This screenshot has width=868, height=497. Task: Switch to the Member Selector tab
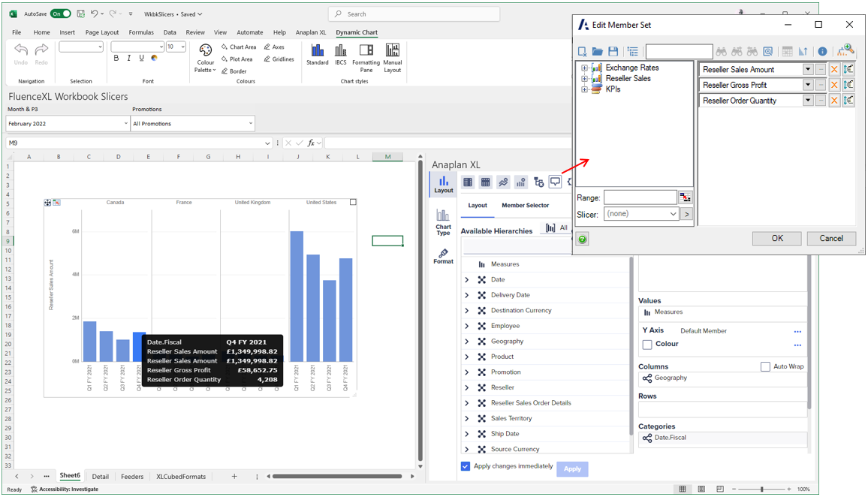525,205
